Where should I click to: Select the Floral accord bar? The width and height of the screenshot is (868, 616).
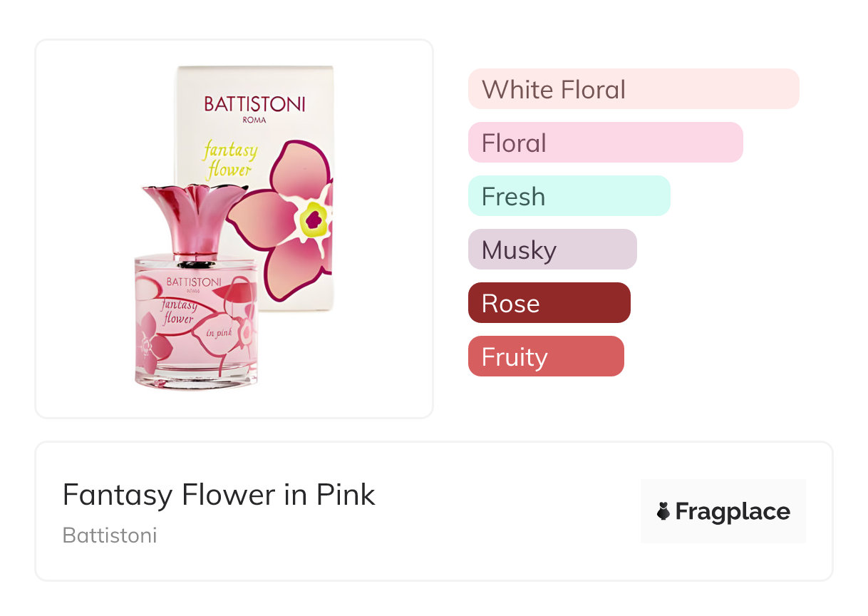point(605,143)
